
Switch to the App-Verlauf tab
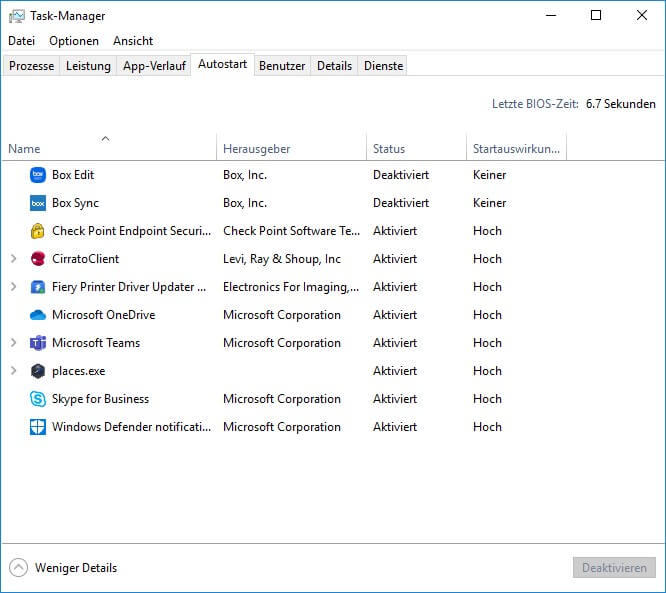click(154, 66)
